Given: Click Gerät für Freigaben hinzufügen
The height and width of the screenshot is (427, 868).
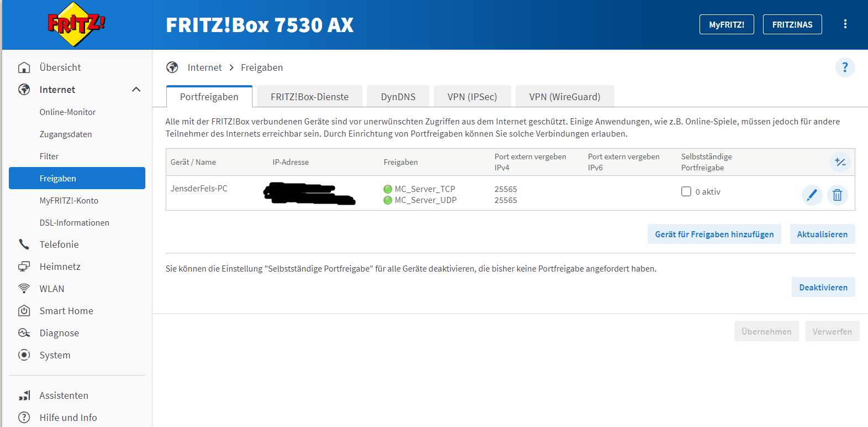Looking at the screenshot, I should coord(714,234).
